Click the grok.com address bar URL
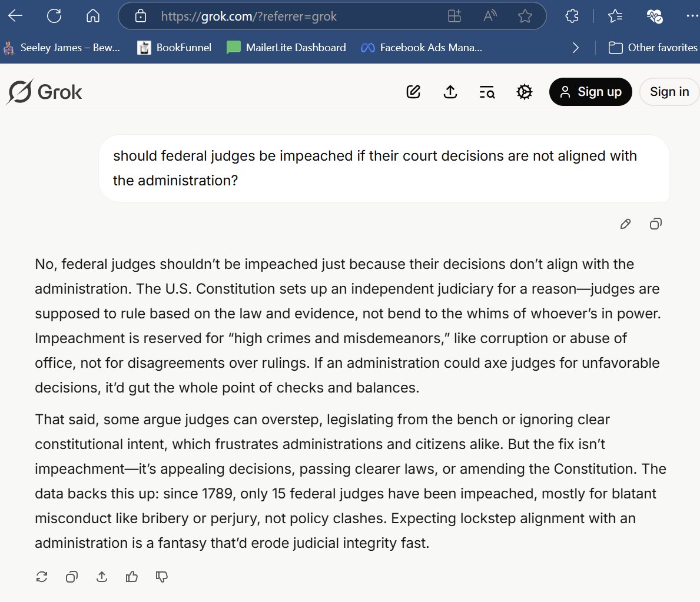700x602 pixels. coord(248,16)
